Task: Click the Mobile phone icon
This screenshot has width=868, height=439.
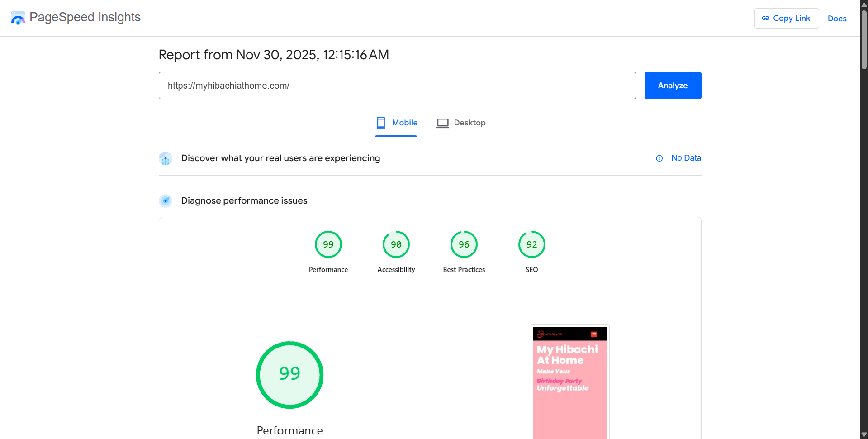Action: (x=381, y=123)
